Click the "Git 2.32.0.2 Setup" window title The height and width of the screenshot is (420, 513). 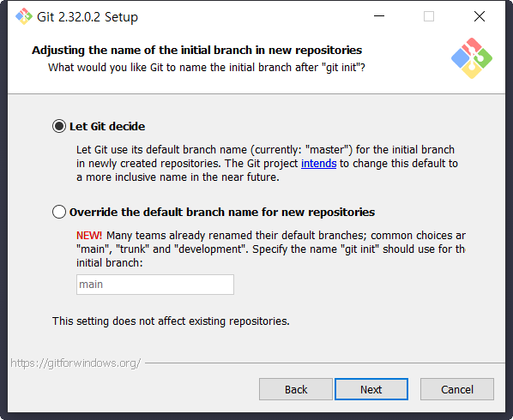[88, 16]
